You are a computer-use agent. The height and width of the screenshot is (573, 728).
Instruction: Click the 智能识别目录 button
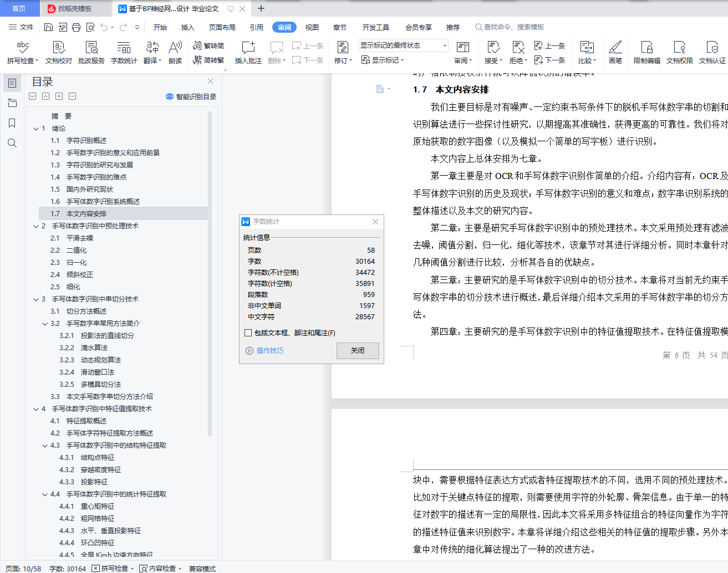(191, 96)
